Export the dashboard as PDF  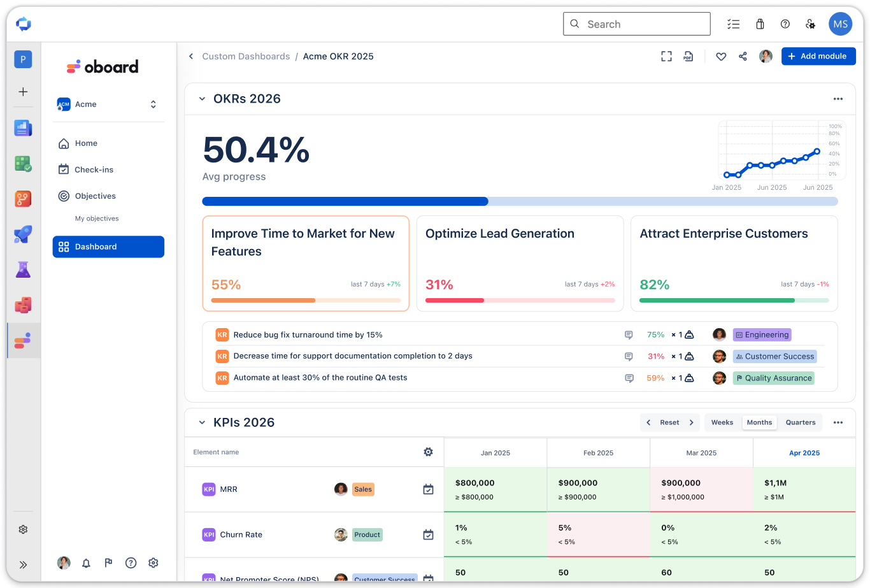coord(688,56)
